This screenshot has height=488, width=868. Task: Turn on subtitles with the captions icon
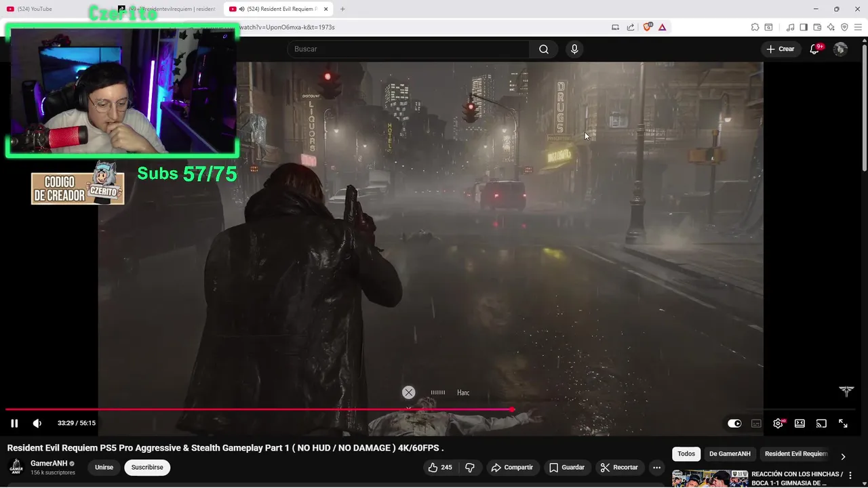pyautogui.click(x=756, y=423)
